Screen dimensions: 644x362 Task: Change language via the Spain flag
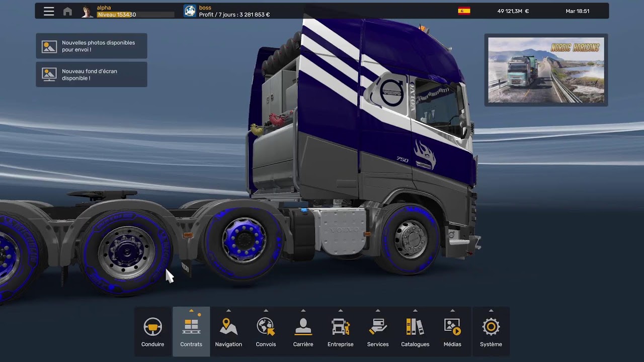tap(464, 11)
